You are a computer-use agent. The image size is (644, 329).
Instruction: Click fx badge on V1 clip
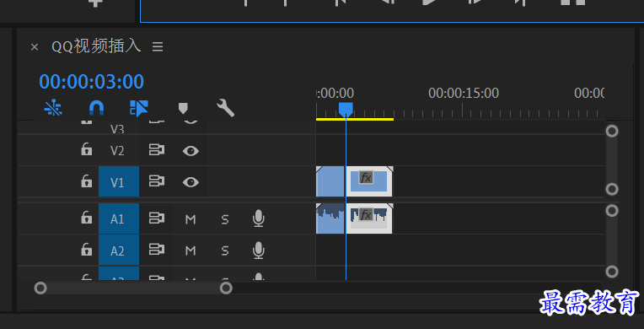click(x=366, y=178)
